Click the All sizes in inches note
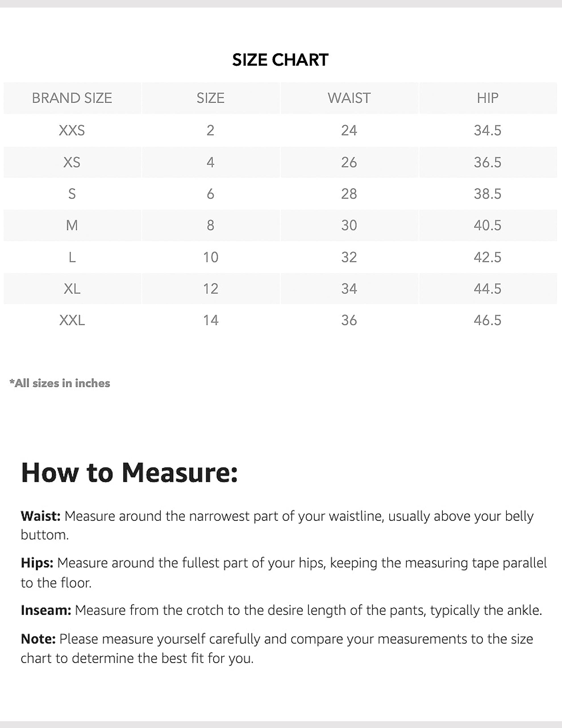Viewport: 562px width, 728px height. (x=60, y=383)
